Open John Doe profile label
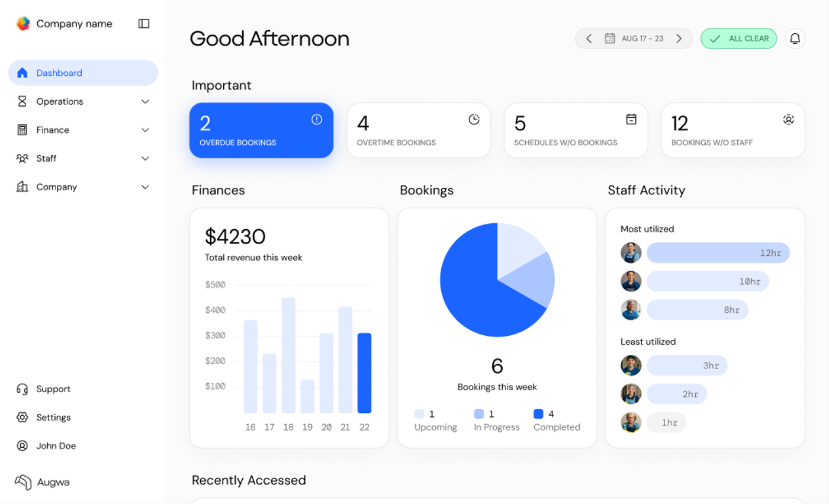 56,446
